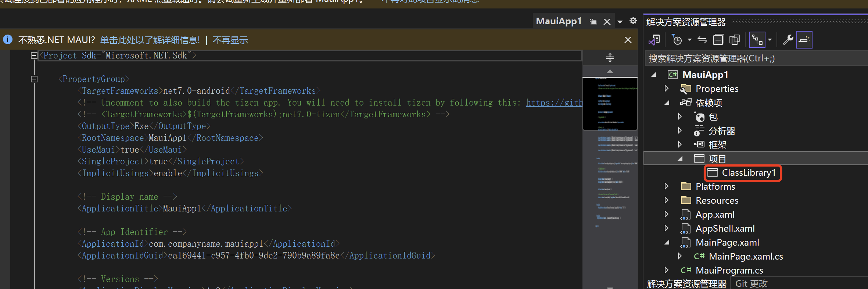Expand the MauiProgram.cs node

tap(666, 270)
